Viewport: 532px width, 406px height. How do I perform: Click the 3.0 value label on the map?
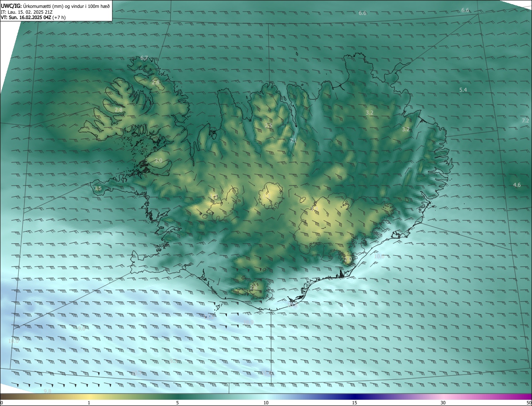coord(158,161)
